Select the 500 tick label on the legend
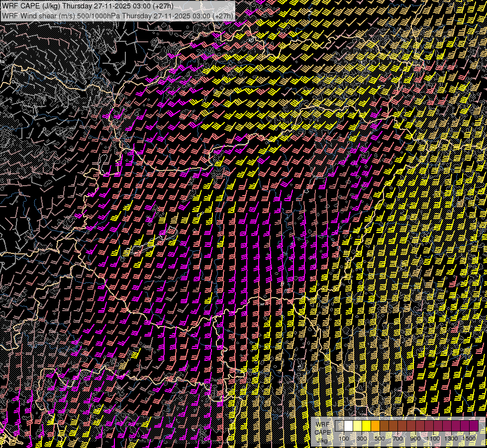 tap(380, 439)
